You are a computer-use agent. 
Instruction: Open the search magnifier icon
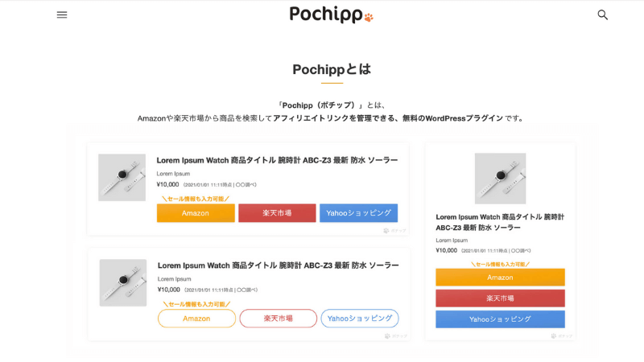[x=602, y=14]
